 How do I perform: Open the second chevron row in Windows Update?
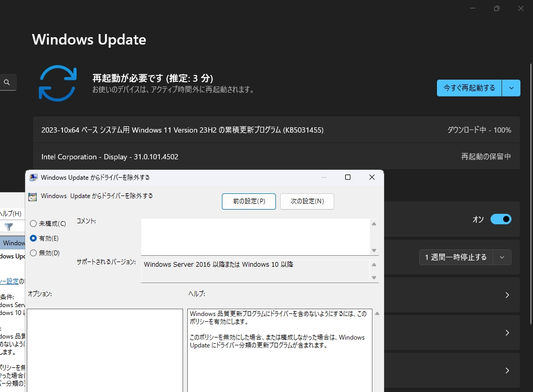[x=507, y=333]
